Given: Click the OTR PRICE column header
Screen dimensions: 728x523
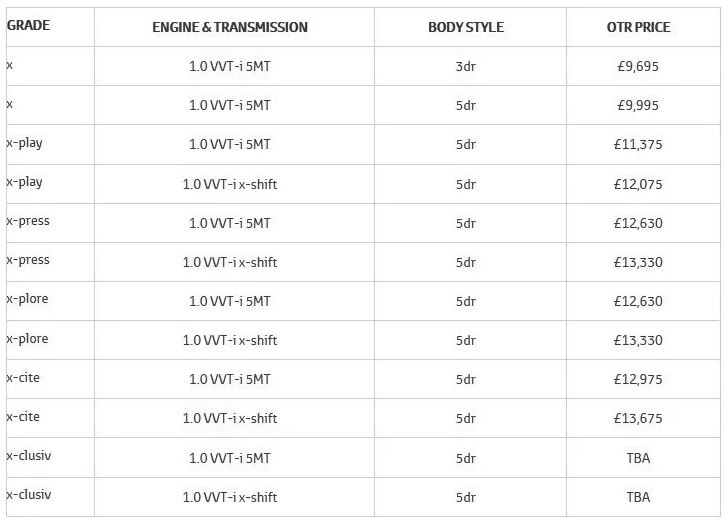Looking at the screenshot, I should click(638, 27).
